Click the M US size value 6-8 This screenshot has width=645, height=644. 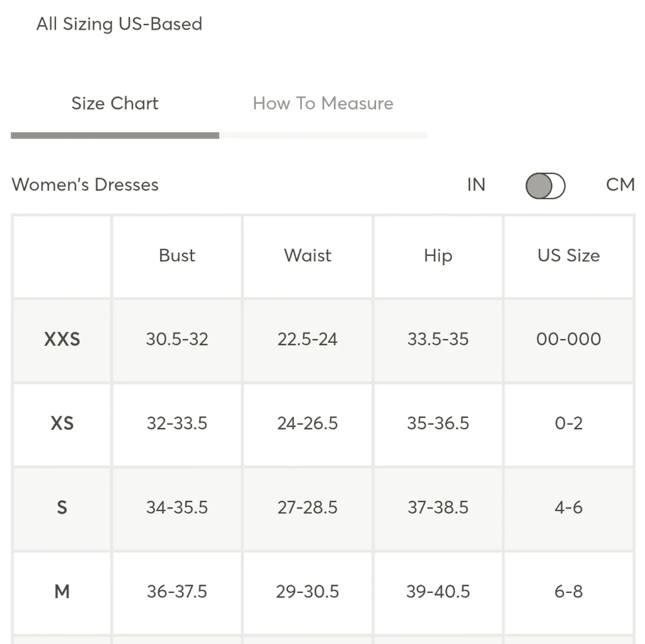[x=568, y=591]
